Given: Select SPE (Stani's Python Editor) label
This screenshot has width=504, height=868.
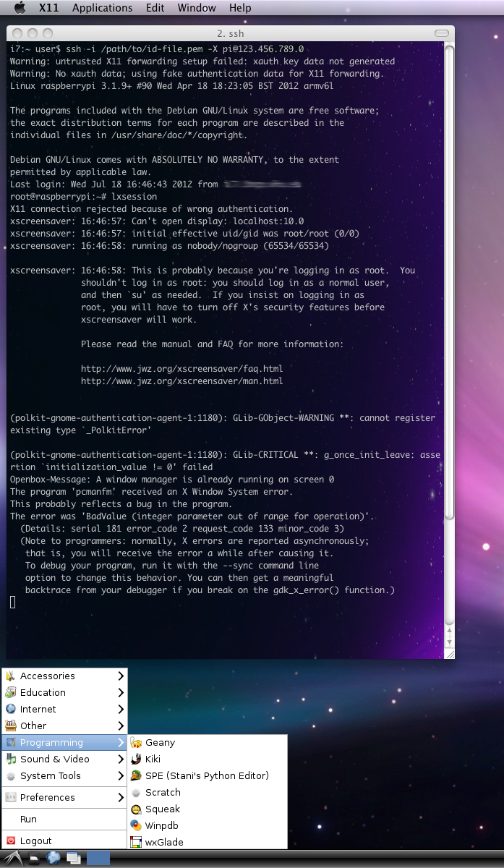Looking at the screenshot, I should [x=207, y=775].
